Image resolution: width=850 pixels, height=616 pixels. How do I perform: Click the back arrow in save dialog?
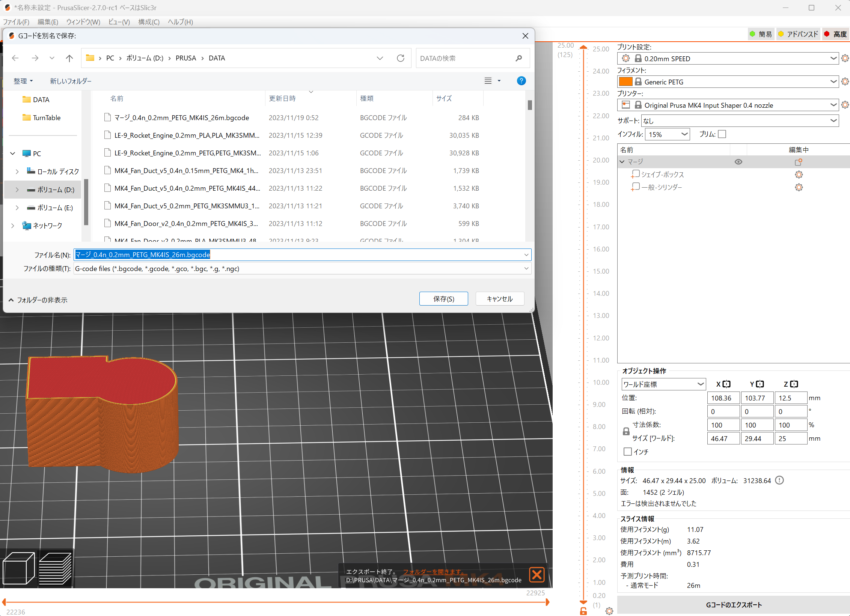coord(15,58)
